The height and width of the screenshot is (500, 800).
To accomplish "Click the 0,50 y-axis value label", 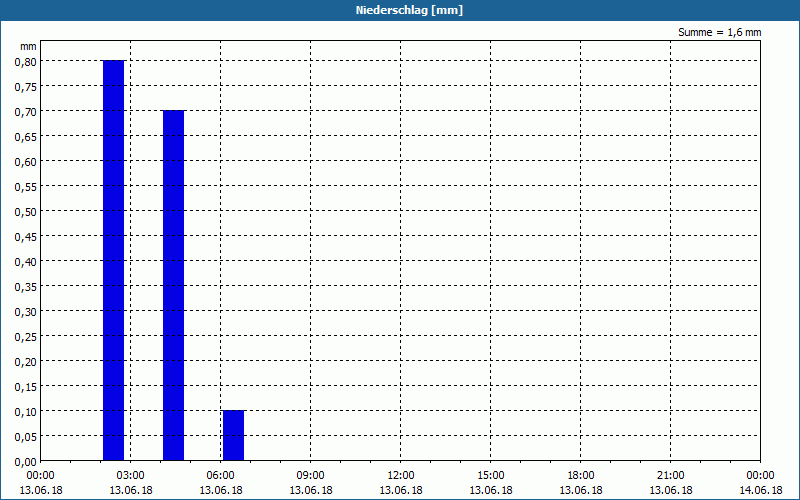I will click(x=26, y=212).
